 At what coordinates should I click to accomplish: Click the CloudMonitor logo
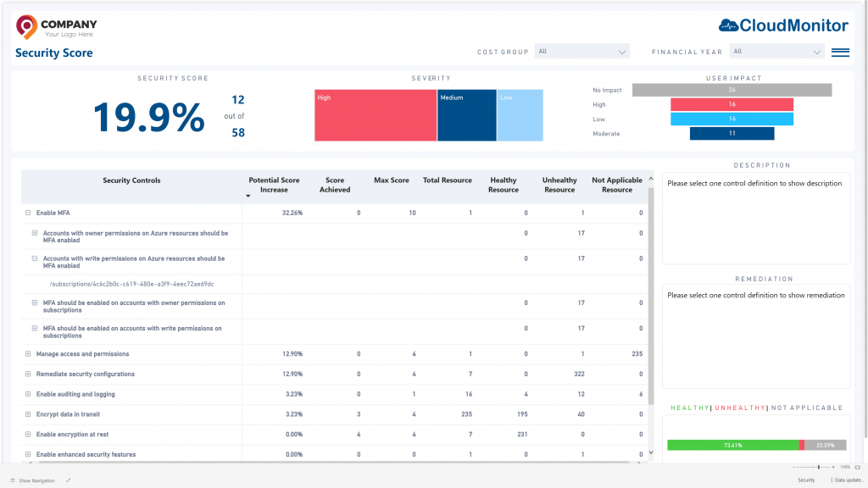pos(782,25)
